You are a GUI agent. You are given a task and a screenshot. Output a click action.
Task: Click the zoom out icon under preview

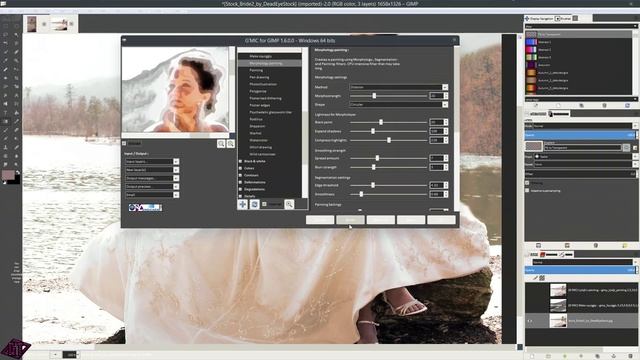(221, 143)
